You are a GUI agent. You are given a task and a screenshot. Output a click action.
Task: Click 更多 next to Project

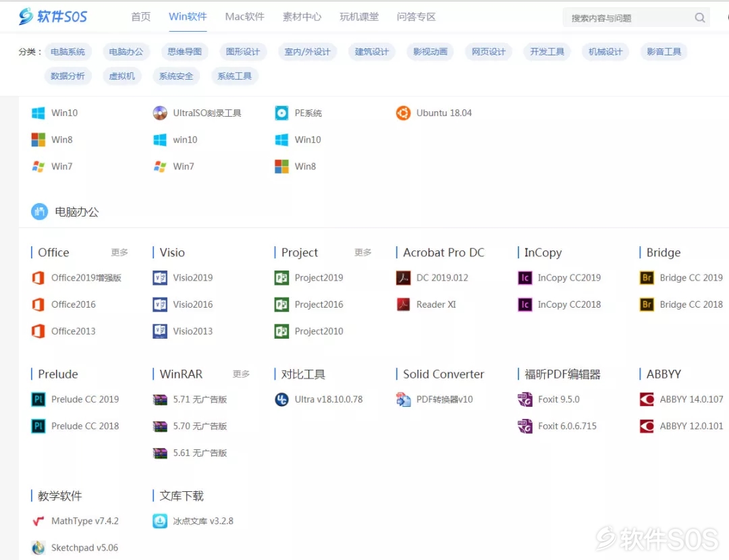pyautogui.click(x=362, y=252)
